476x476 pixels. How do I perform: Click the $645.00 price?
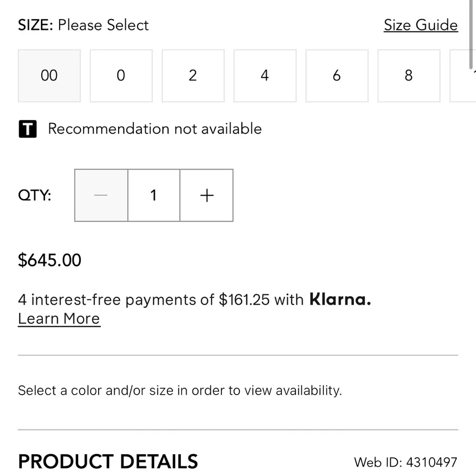(50, 260)
